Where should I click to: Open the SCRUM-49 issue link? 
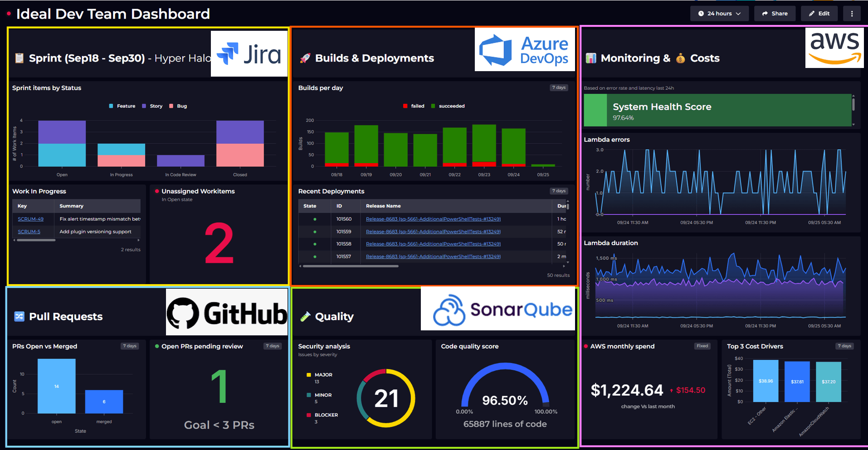tap(30, 219)
